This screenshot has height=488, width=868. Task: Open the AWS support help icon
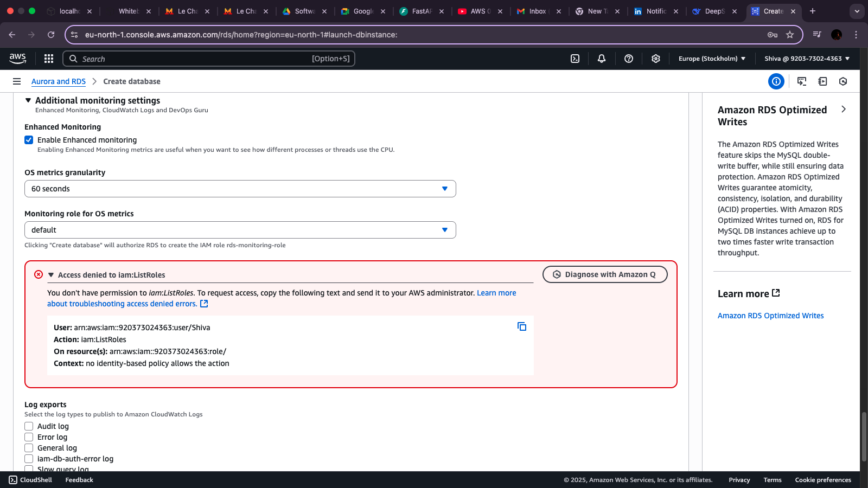(x=629, y=59)
